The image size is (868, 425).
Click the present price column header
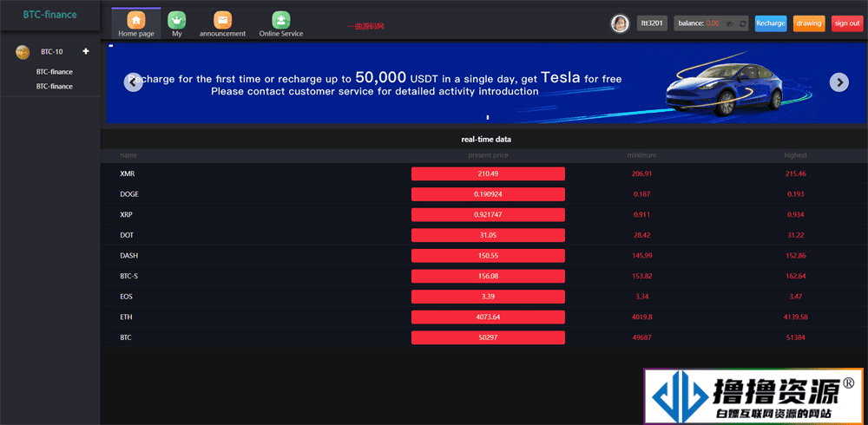click(x=488, y=155)
